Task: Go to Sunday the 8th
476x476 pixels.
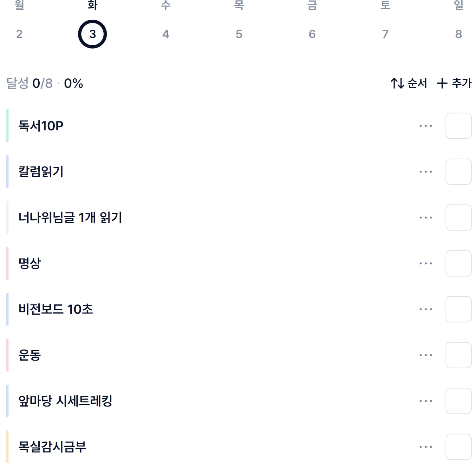Action: click(x=458, y=34)
